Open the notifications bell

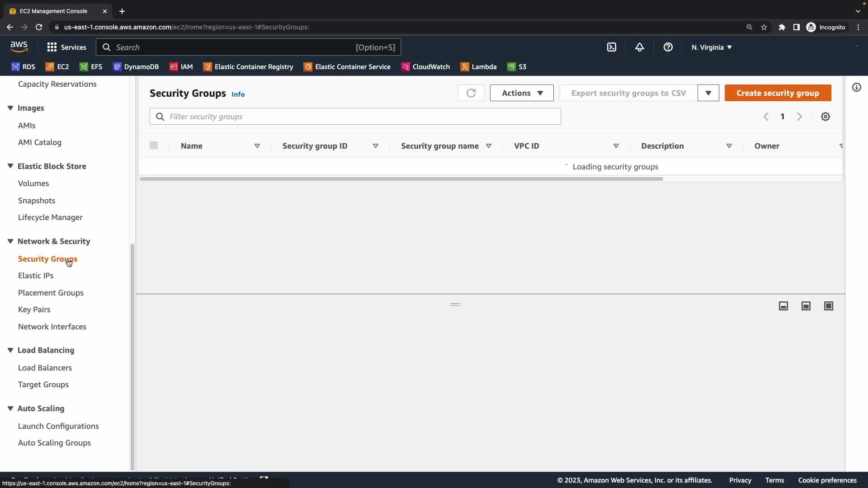click(639, 47)
